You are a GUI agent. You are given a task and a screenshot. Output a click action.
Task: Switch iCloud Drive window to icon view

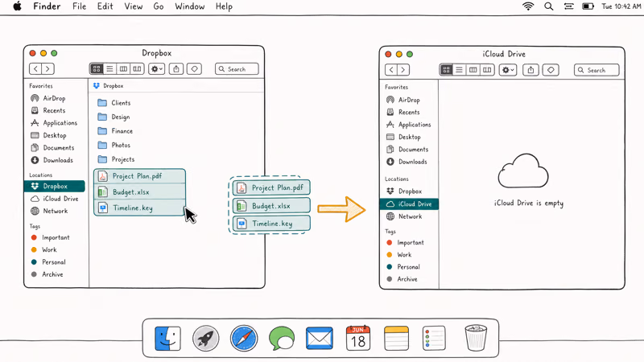(446, 70)
